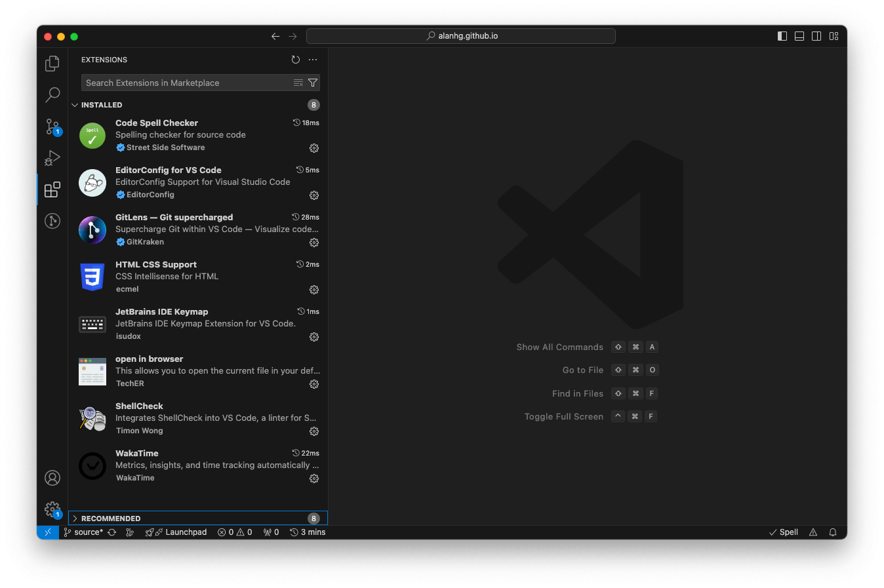The width and height of the screenshot is (884, 588).
Task: Expand the RECOMMENDED section
Action: click(x=198, y=519)
